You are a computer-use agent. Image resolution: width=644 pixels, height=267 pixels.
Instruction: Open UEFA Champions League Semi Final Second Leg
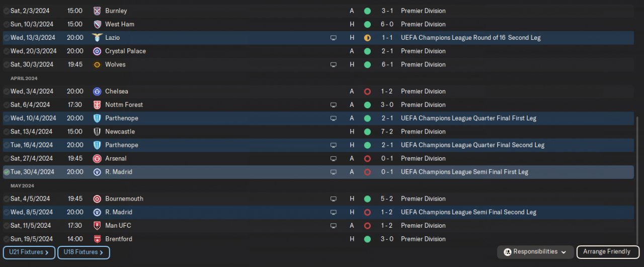click(x=468, y=212)
